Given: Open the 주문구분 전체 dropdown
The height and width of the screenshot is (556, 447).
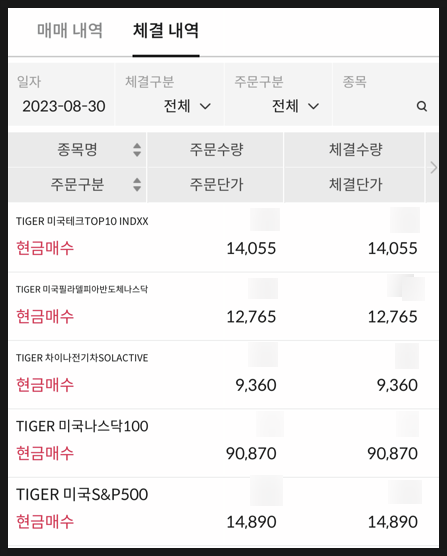Looking at the screenshot, I should [295, 106].
